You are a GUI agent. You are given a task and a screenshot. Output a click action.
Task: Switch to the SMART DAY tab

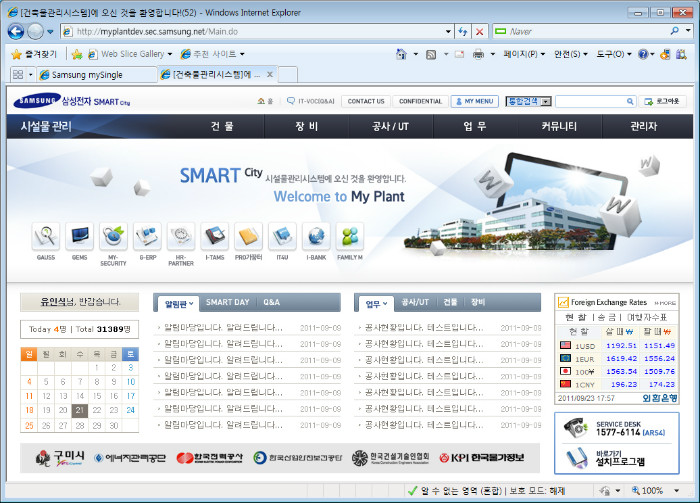click(x=228, y=302)
